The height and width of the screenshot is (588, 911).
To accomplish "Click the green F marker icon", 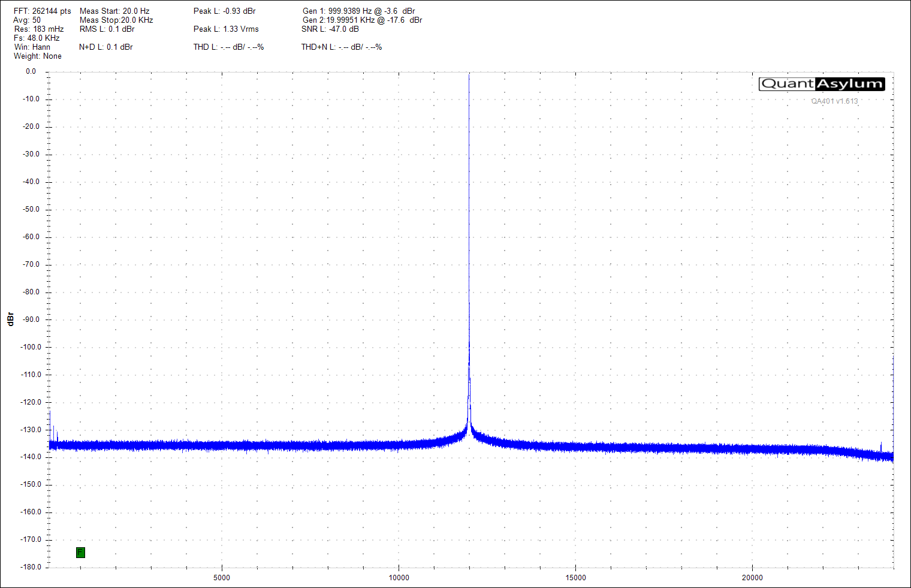I will [80, 553].
